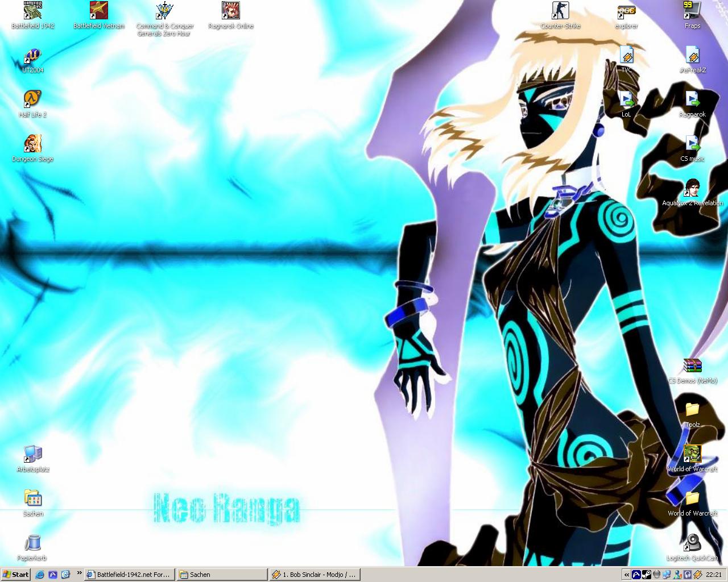Click the gray sphere tray icon
The width and height of the screenshot is (728, 582).
tap(657, 575)
